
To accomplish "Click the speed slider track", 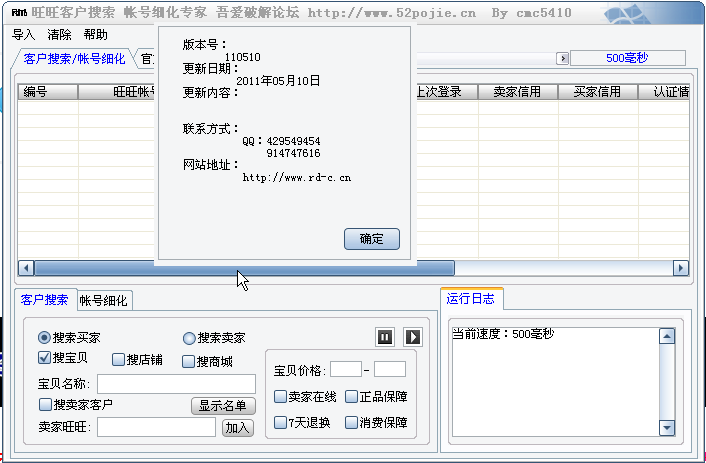I will (x=486, y=59).
